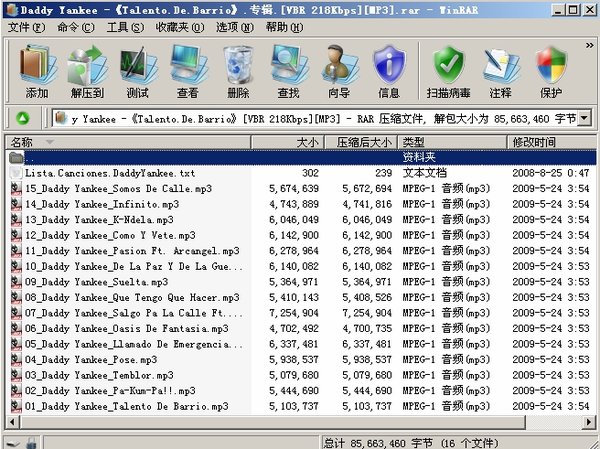Click the mp3 icon of 09_Daddy Yankee_Suelta
The image size is (600, 449).
[16, 282]
